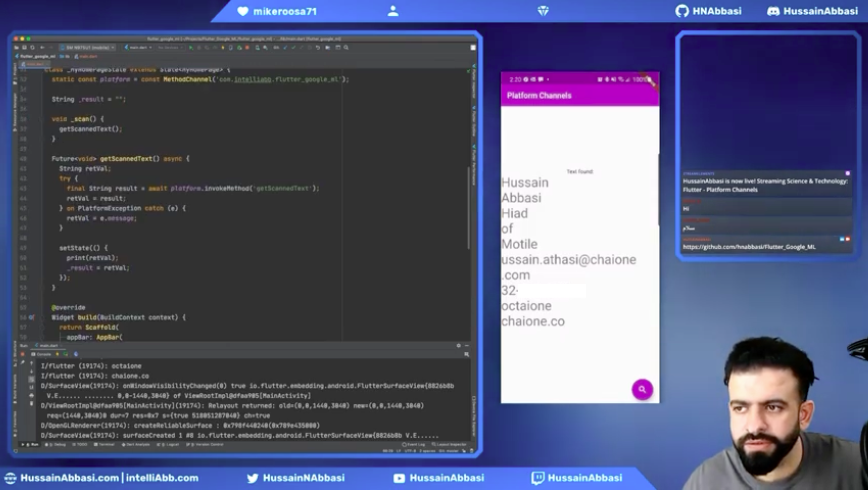The height and width of the screenshot is (490, 868).
Task: Click the green Run button in toolbar
Action: pos(191,48)
